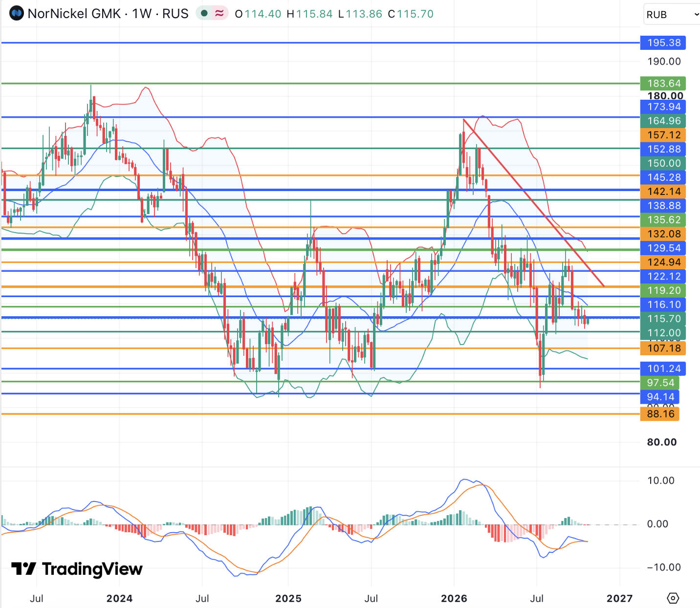Click the 2024 label on the time axis

tap(119, 598)
